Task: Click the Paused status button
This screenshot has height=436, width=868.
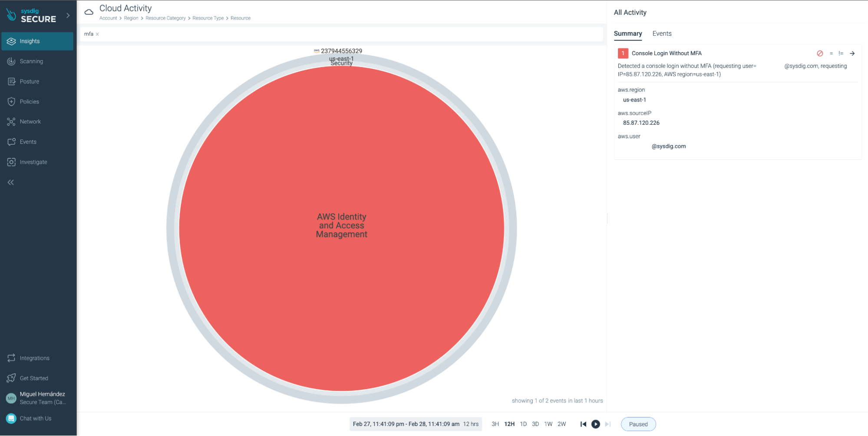Action: click(x=638, y=424)
